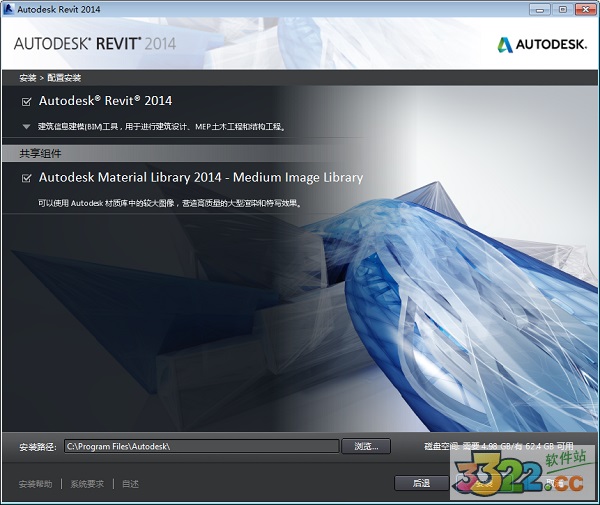
Task: Open the 自述 readme link
Action: (130, 484)
